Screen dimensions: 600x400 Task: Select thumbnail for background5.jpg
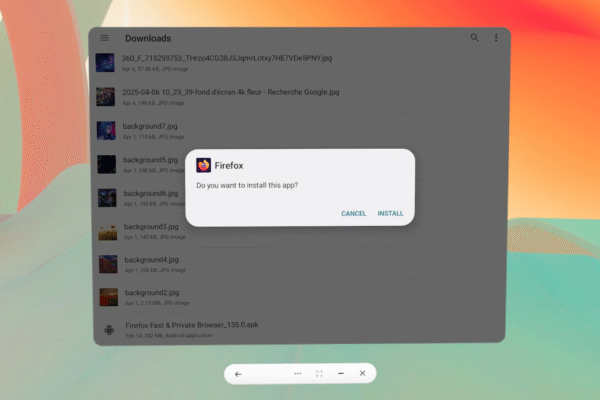pyautogui.click(x=106, y=164)
